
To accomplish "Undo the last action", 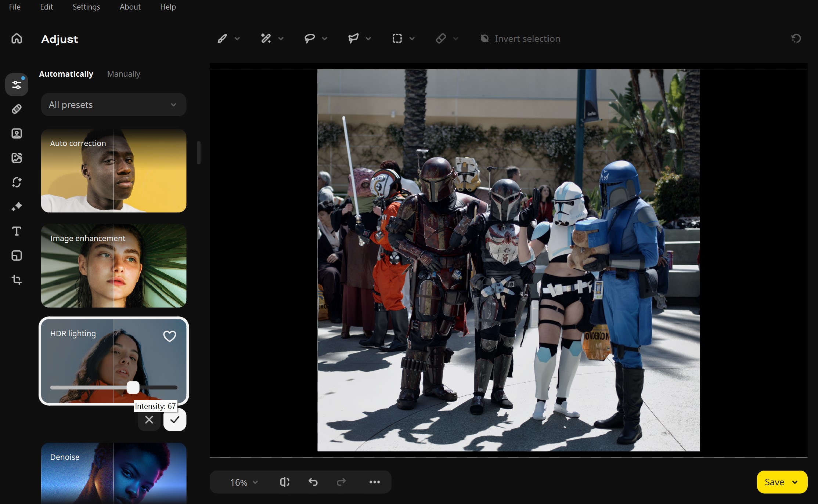I will tap(313, 482).
